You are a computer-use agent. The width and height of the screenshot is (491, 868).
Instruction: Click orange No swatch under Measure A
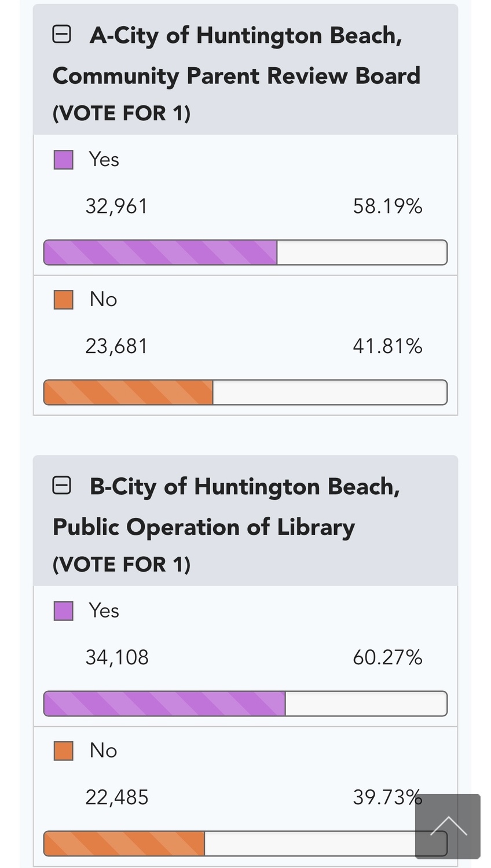click(64, 300)
